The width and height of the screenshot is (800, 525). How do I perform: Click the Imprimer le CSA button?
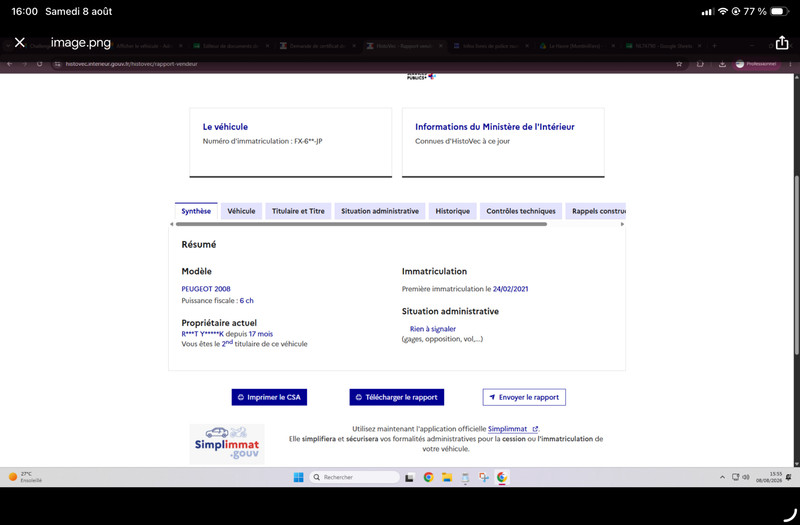click(x=269, y=397)
